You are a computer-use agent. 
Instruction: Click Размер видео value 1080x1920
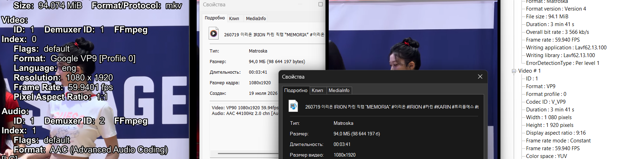(x=345, y=155)
